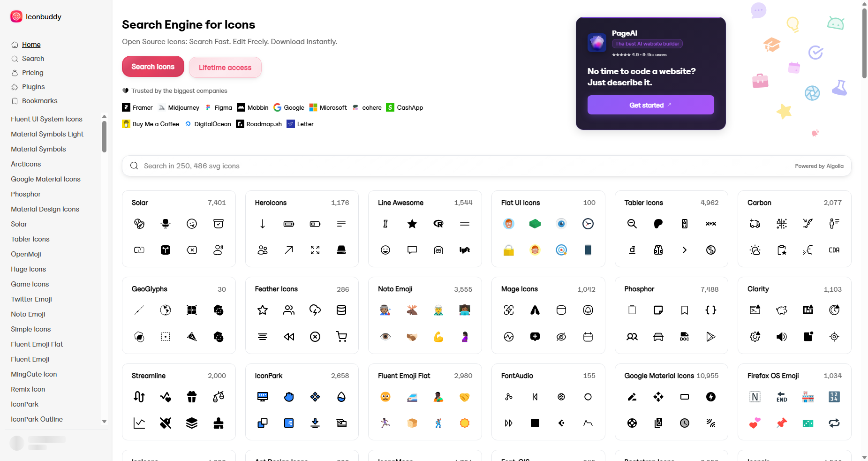
Task: Open the Pricing page
Action: pyautogui.click(x=32, y=73)
